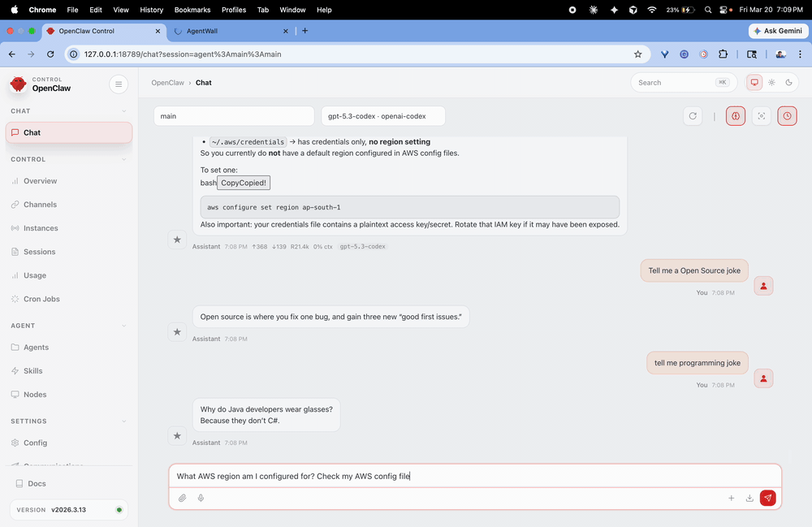This screenshot has width=812, height=527.
Task: Open the session history clock icon
Action: (x=787, y=115)
